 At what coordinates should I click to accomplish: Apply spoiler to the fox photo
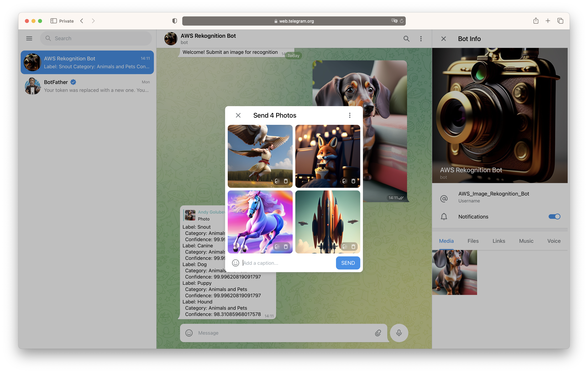point(345,181)
